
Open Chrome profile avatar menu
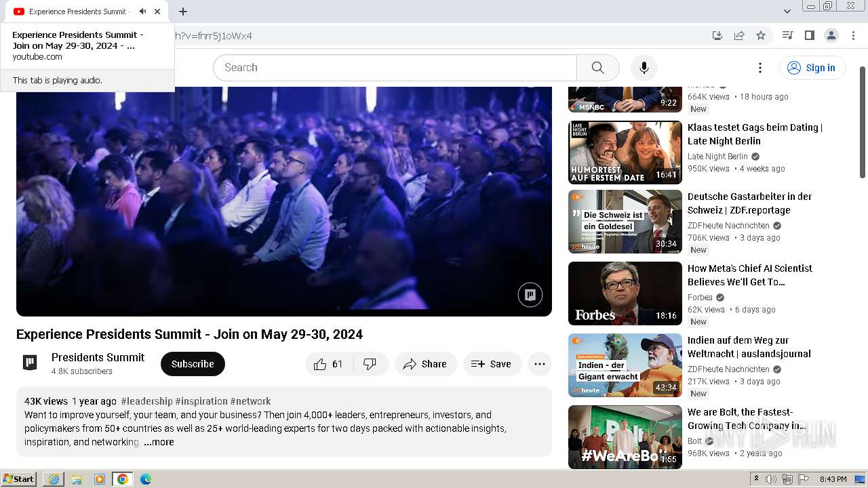tap(831, 35)
